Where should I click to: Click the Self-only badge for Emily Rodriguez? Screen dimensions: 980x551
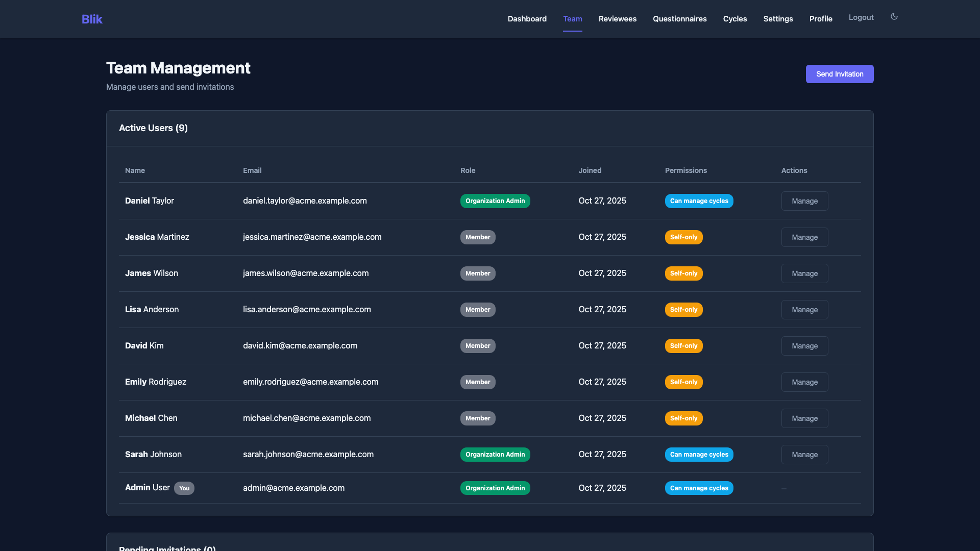click(x=683, y=382)
